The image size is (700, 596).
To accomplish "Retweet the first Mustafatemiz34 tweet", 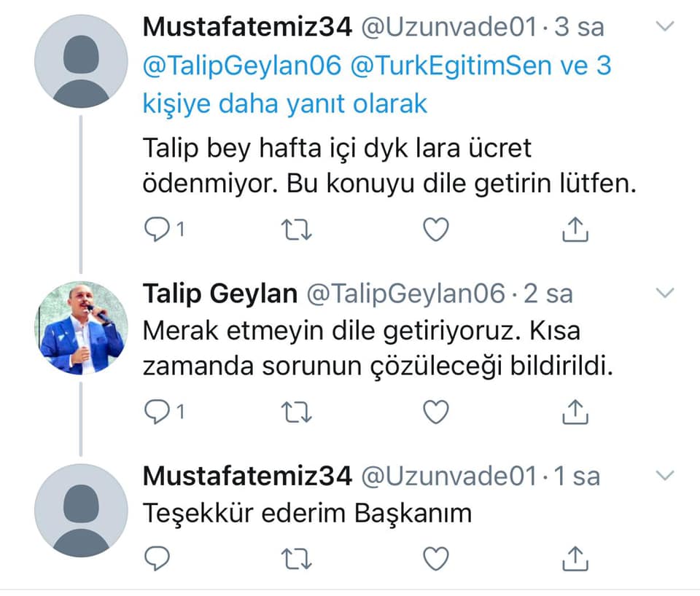I will [x=297, y=230].
